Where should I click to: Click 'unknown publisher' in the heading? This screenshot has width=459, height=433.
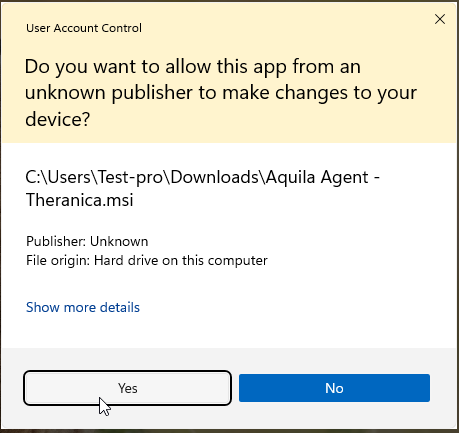(x=109, y=93)
